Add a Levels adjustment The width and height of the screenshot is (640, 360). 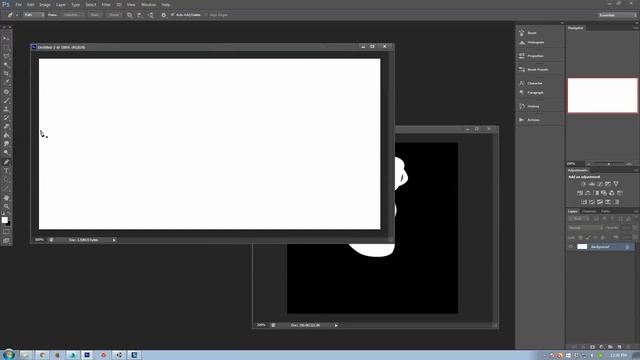click(x=592, y=184)
